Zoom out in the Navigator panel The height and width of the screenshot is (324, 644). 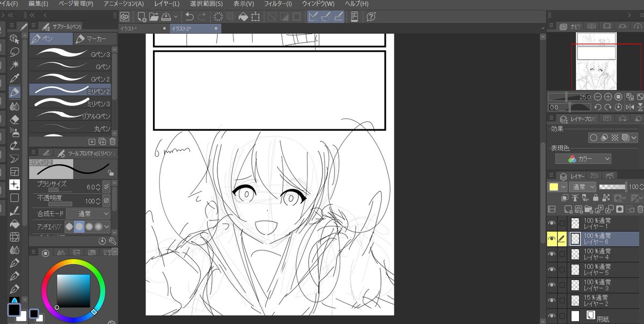point(598,97)
